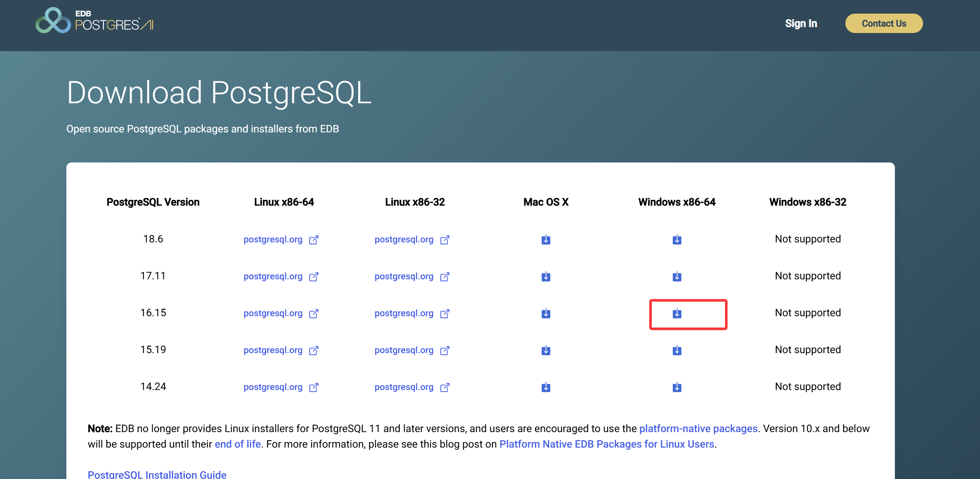
Task: Click Not supported in the 15.19 row
Action: pos(808,350)
